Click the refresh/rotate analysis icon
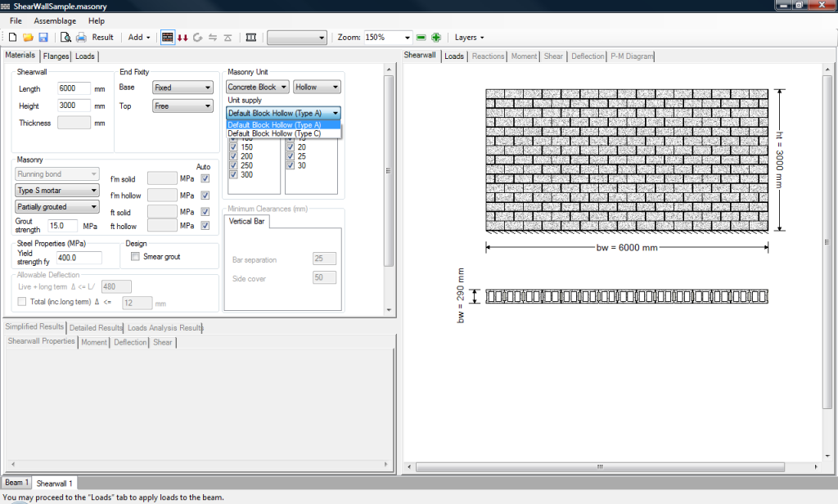This screenshot has width=838, height=504. [x=198, y=37]
